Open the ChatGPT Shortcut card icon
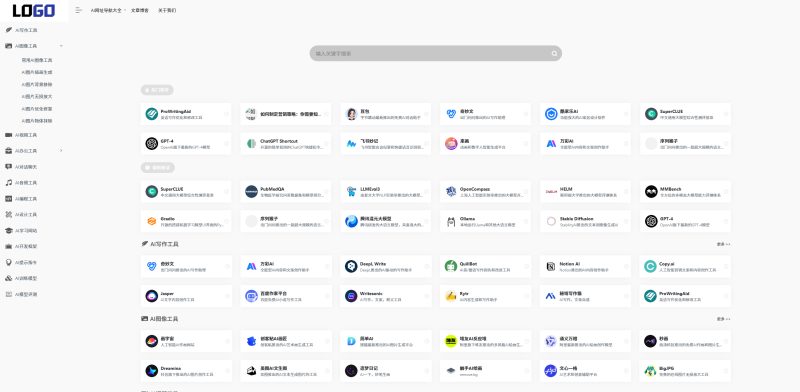Image resolution: width=800 pixels, height=392 pixels. click(251, 144)
